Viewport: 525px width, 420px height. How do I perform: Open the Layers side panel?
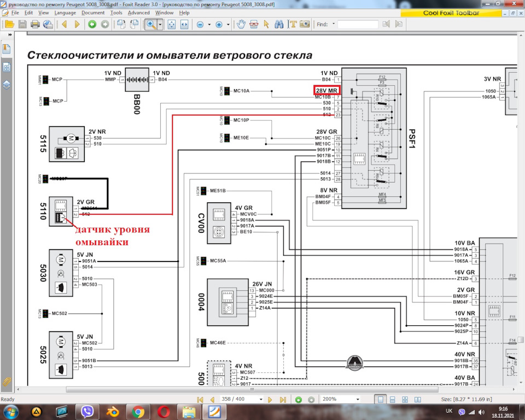point(7,85)
